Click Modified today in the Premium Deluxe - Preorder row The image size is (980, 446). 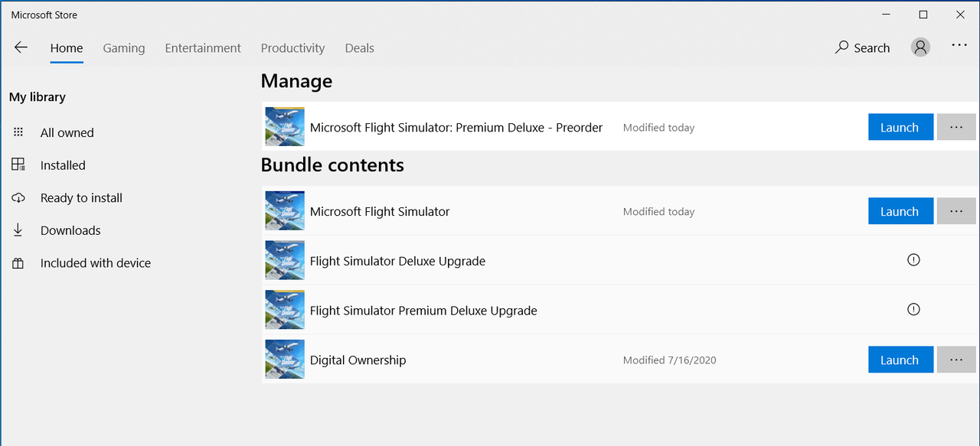point(658,128)
